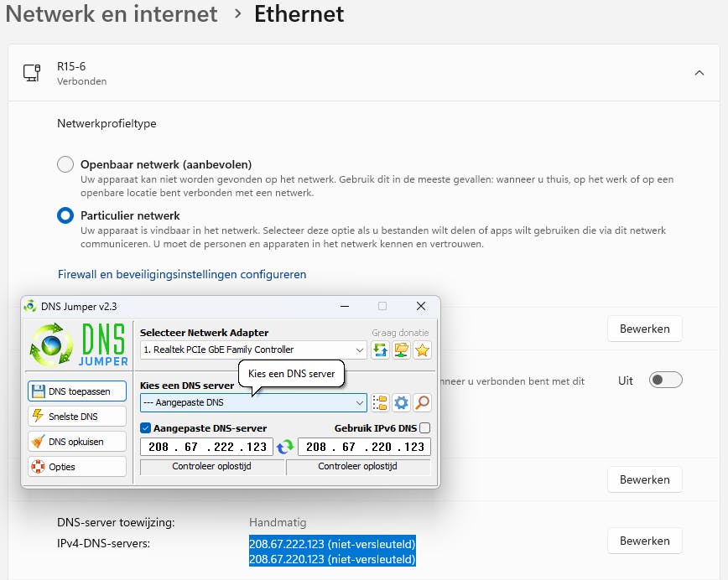Screen dimensions: 728x580
Task: Open Selecteer Netwerk Adapter dropdown
Action: point(253,350)
